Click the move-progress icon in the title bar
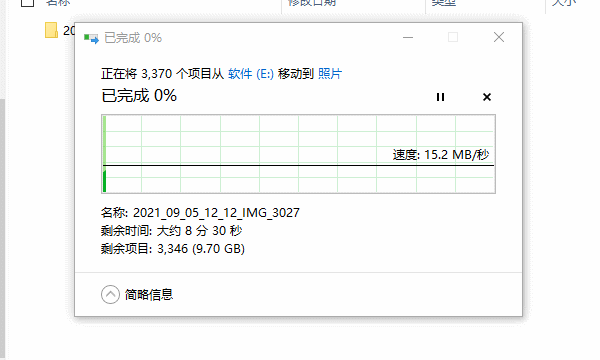The width and height of the screenshot is (600, 360). pyautogui.click(x=91, y=38)
